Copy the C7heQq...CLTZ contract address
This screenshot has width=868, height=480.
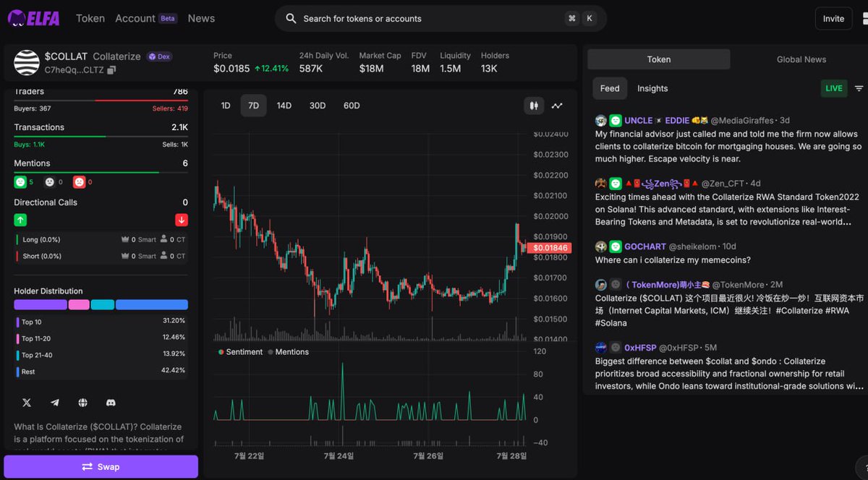(111, 70)
